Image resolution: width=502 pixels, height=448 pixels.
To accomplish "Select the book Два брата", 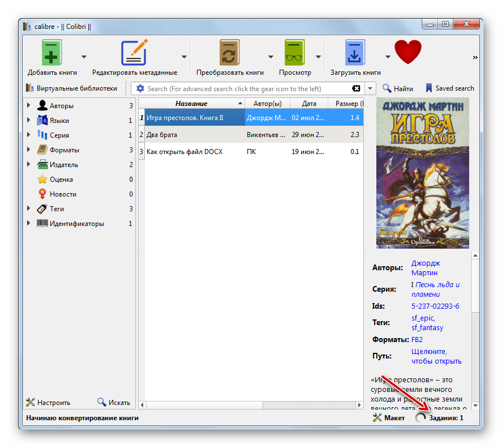I will pos(195,135).
